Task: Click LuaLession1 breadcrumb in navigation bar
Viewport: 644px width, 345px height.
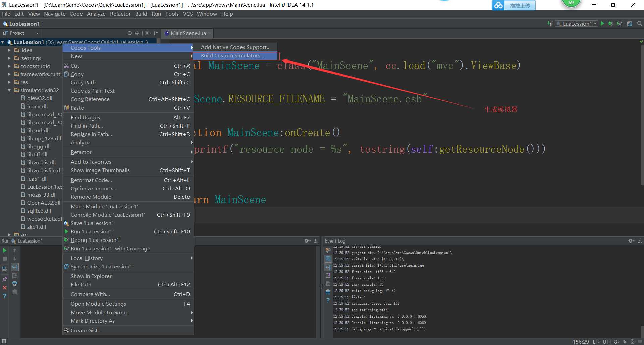Action: coord(21,24)
